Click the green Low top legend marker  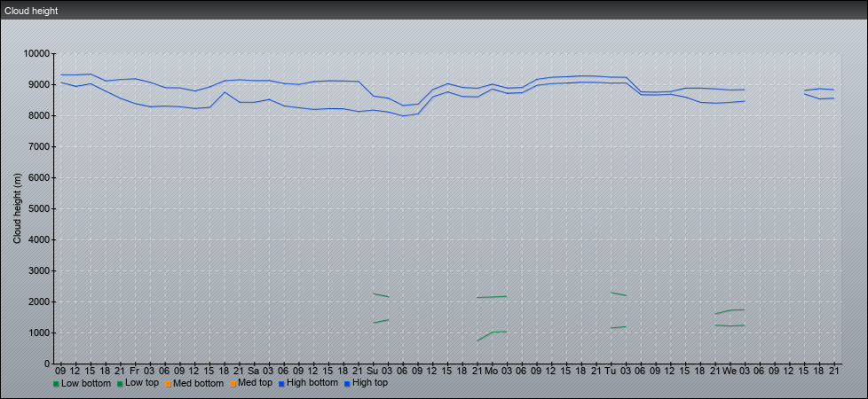click(121, 384)
